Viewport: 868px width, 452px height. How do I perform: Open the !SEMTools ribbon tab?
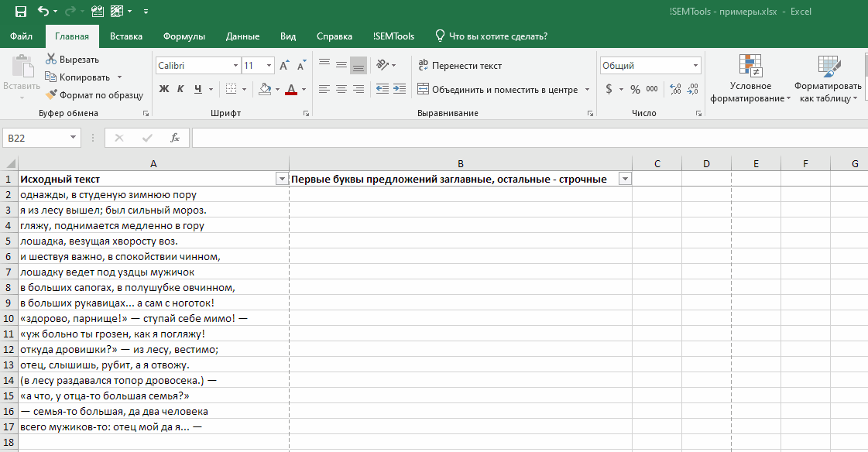[393, 36]
